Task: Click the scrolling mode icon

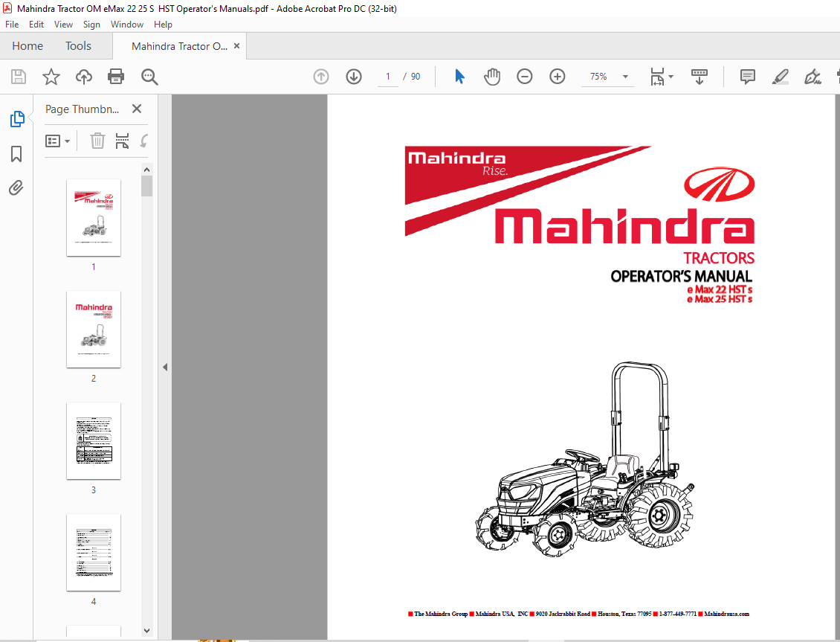Action: pos(699,77)
